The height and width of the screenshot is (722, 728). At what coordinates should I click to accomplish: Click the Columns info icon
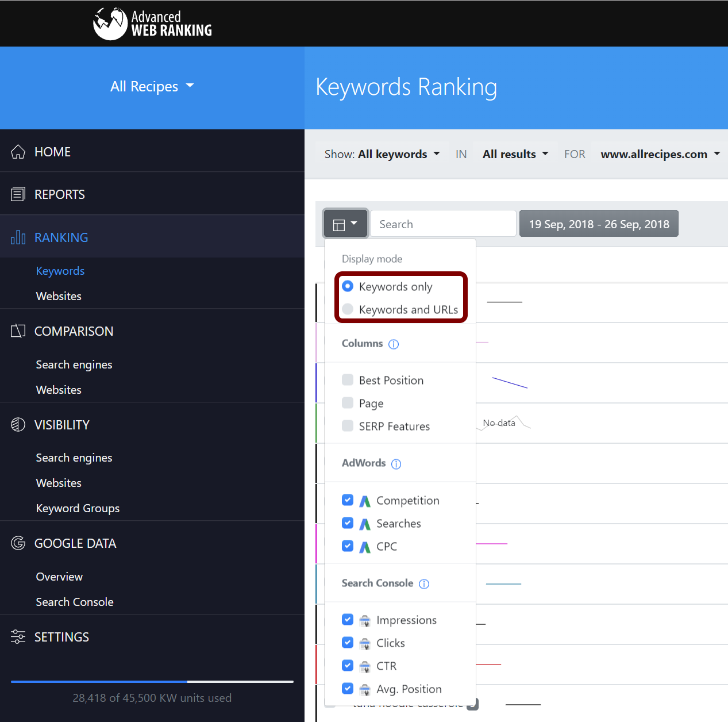click(x=394, y=344)
